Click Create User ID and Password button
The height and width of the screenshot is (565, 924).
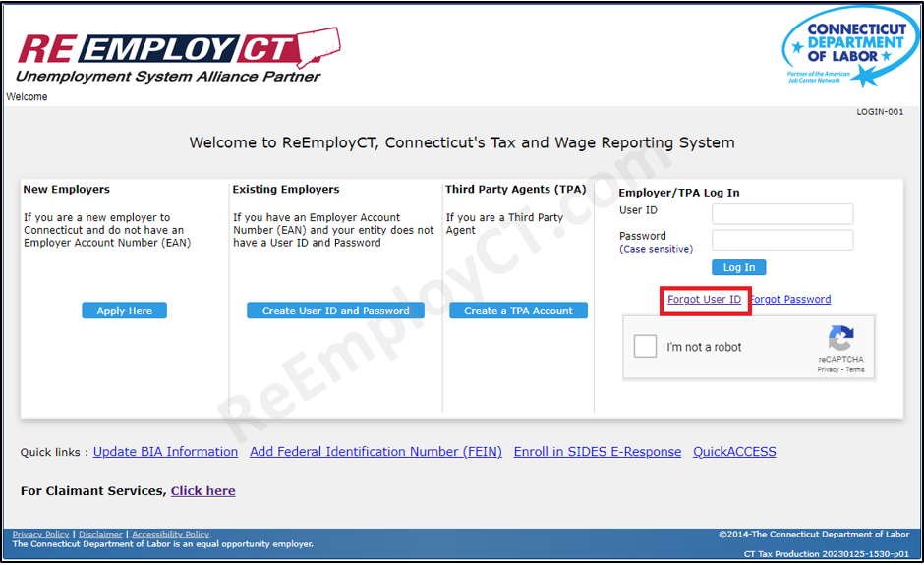point(335,311)
